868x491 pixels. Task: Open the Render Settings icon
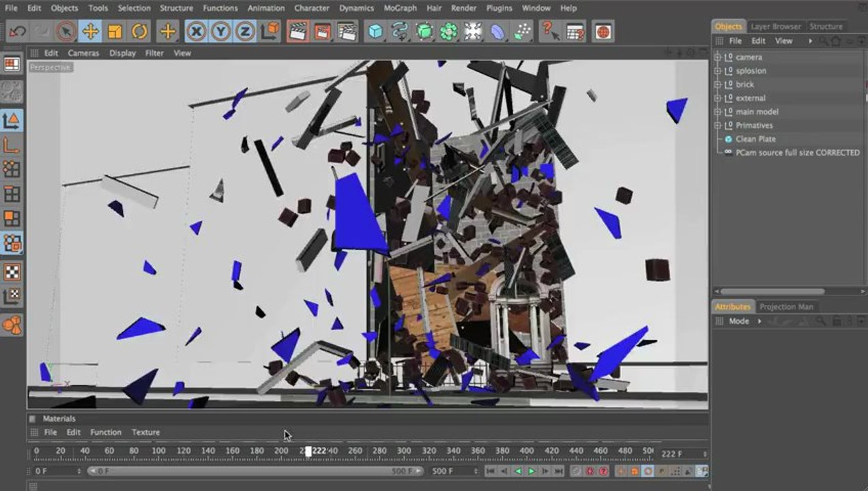(x=347, y=31)
